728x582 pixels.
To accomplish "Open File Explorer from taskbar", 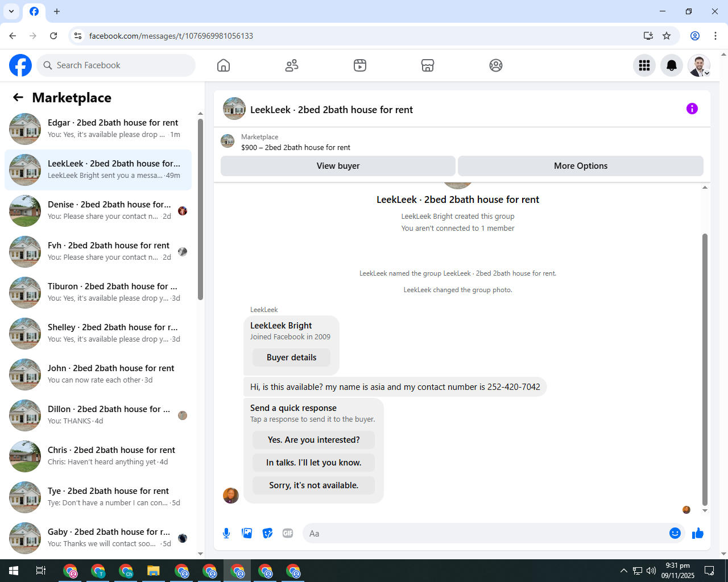I will [154, 571].
